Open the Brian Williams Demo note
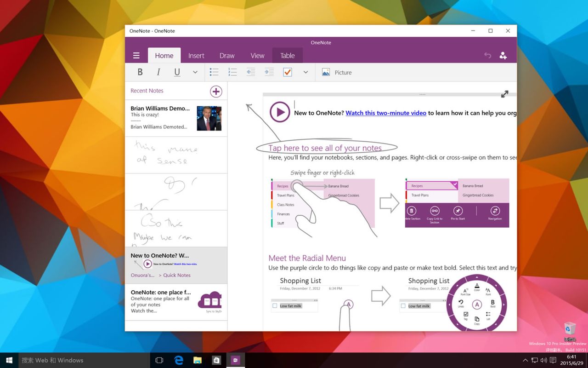Screen dimensions: 588x368 [x=176, y=118]
